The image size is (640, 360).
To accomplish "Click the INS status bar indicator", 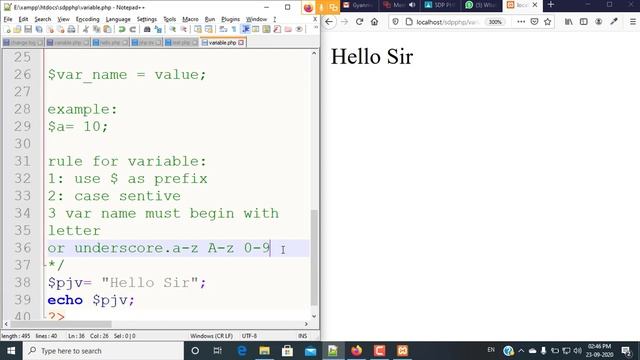I will [302, 336].
